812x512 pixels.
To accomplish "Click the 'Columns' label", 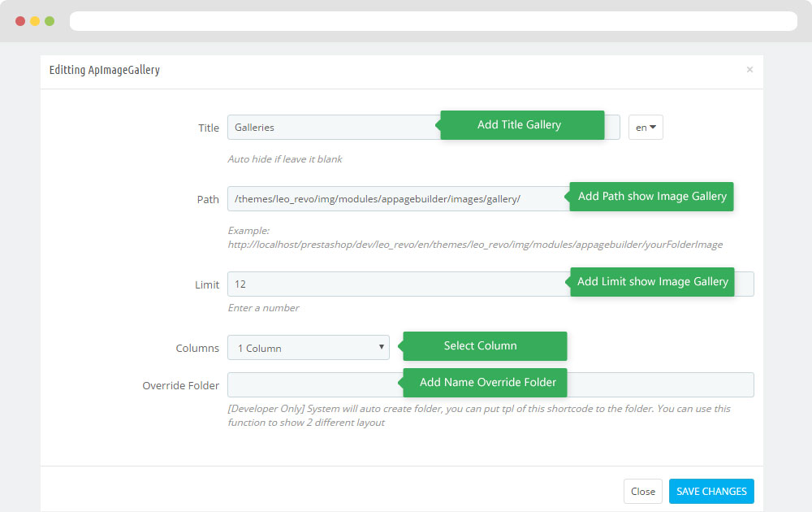I will pos(197,349).
